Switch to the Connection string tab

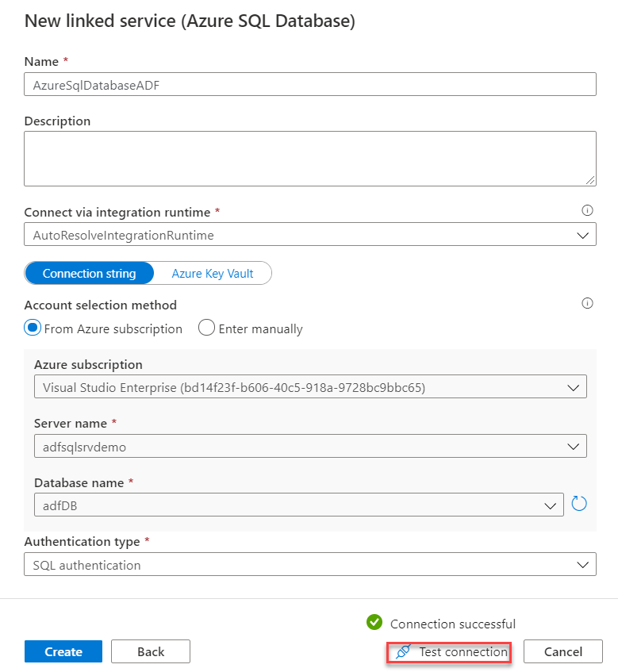[x=89, y=273]
